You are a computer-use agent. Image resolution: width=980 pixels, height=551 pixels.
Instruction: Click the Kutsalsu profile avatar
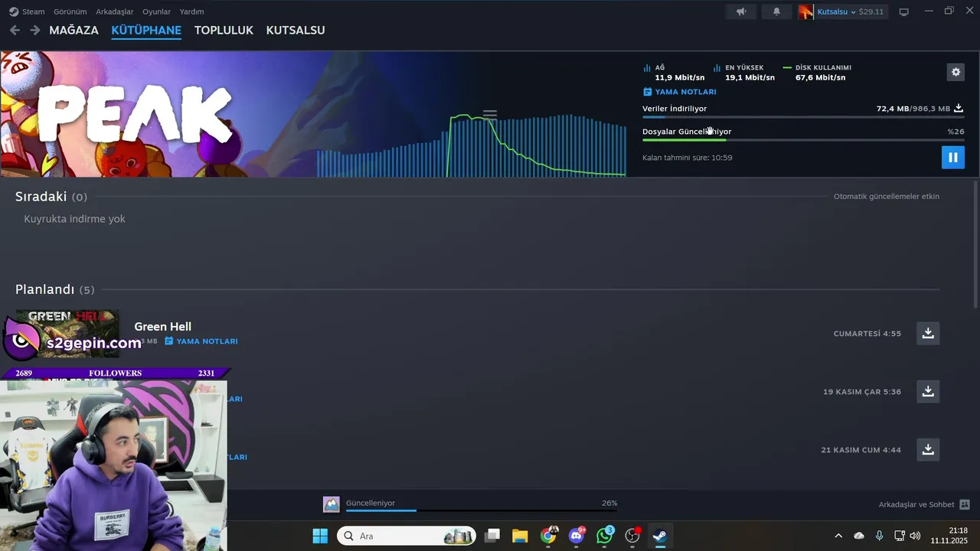pos(805,11)
